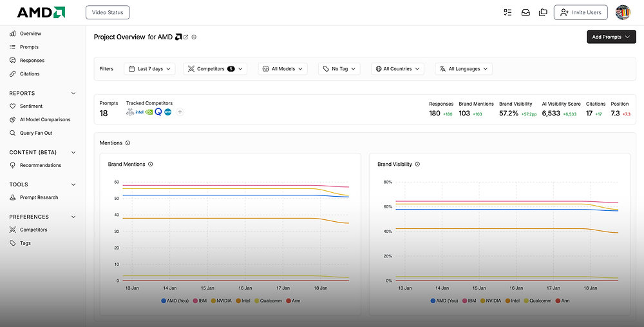Add a tracked competitor with plus button
The image size is (644, 327).
click(x=180, y=112)
